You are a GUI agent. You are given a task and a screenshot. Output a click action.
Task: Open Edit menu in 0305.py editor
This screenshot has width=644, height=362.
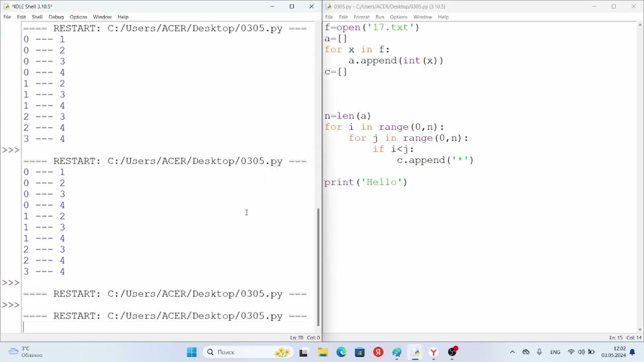click(343, 17)
